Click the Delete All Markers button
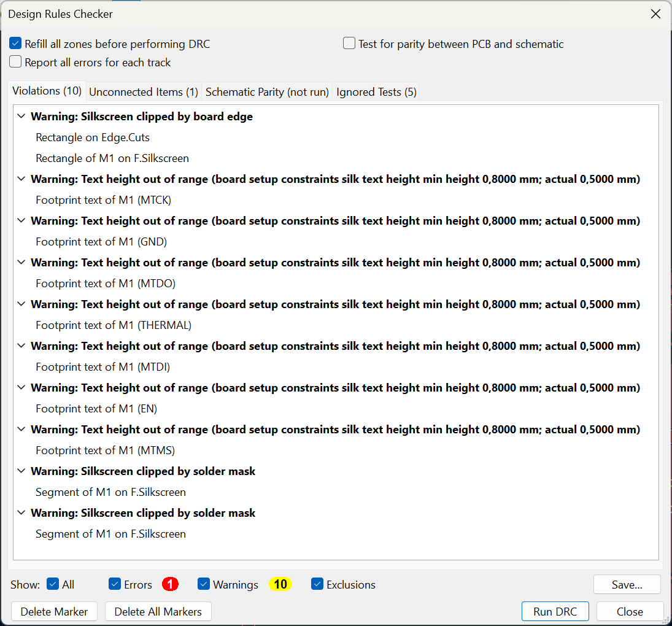Viewport: 672px width, 626px height. tap(158, 611)
